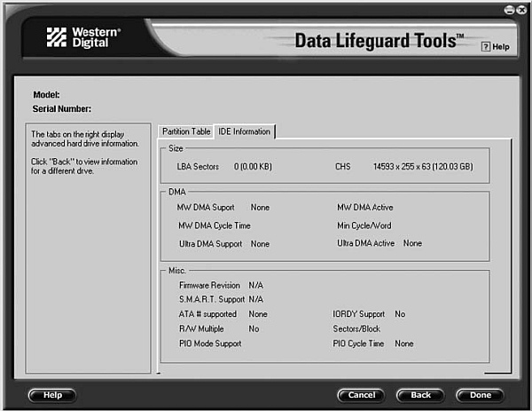The height and width of the screenshot is (411, 532).
Task: Click the Sectors/Block label
Action: click(356, 329)
